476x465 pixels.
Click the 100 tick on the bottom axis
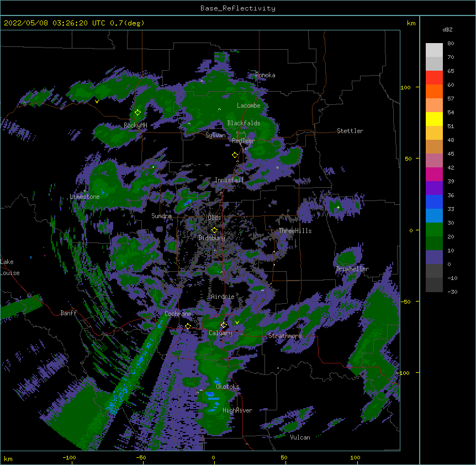pyautogui.click(x=355, y=457)
